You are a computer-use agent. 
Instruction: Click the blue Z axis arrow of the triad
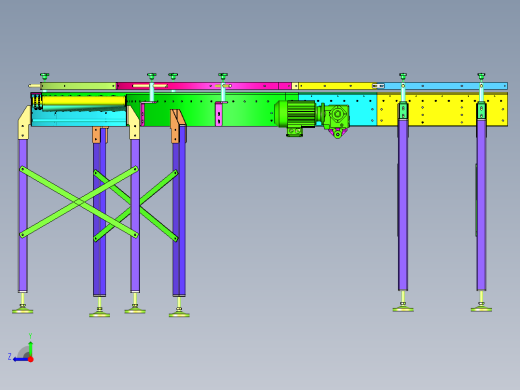pyautogui.click(x=20, y=359)
